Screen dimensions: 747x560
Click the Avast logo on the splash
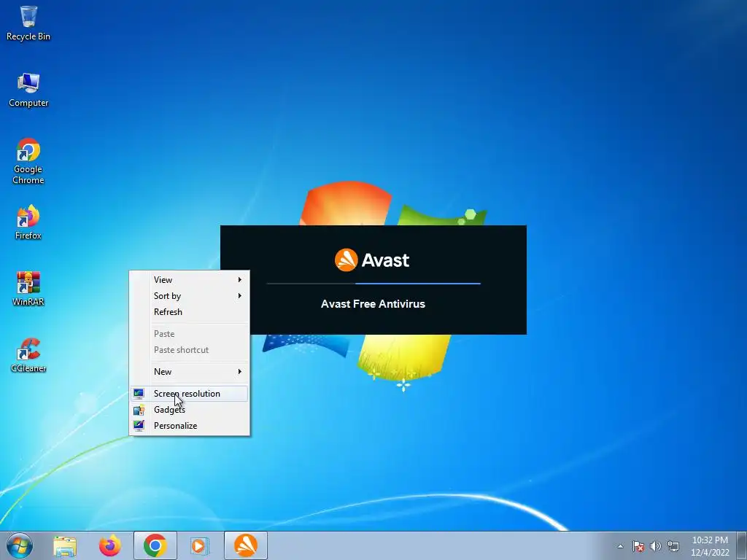[372, 260]
